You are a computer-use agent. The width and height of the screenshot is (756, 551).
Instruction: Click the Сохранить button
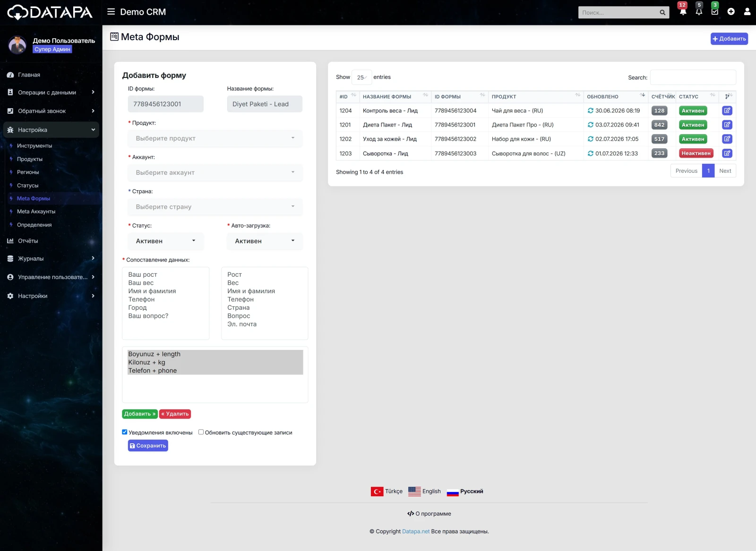tap(148, 446)
